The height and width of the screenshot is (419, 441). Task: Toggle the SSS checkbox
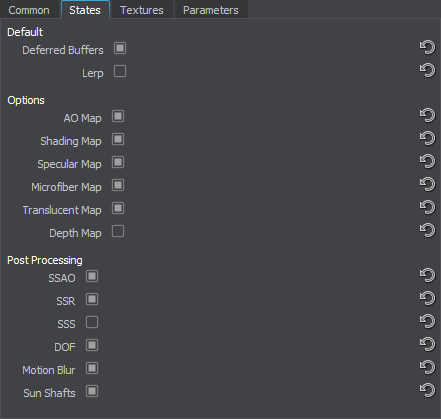click(92, 322)
